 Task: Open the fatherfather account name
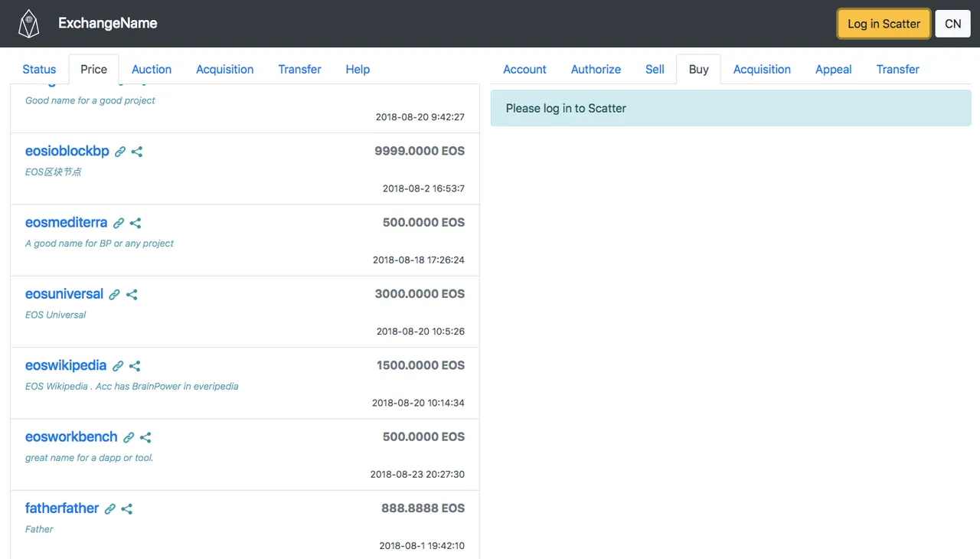point(62,508)
